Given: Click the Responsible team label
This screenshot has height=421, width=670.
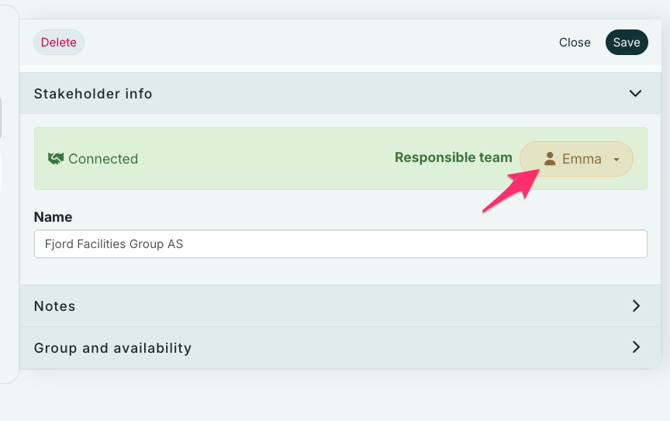Looking at the screenshot, I should point(453,158).
